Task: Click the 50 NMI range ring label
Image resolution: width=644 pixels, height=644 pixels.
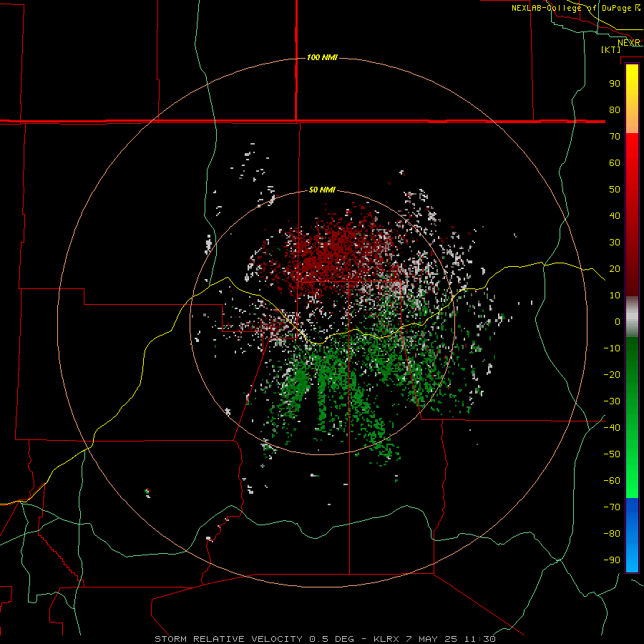Action: 322,190
